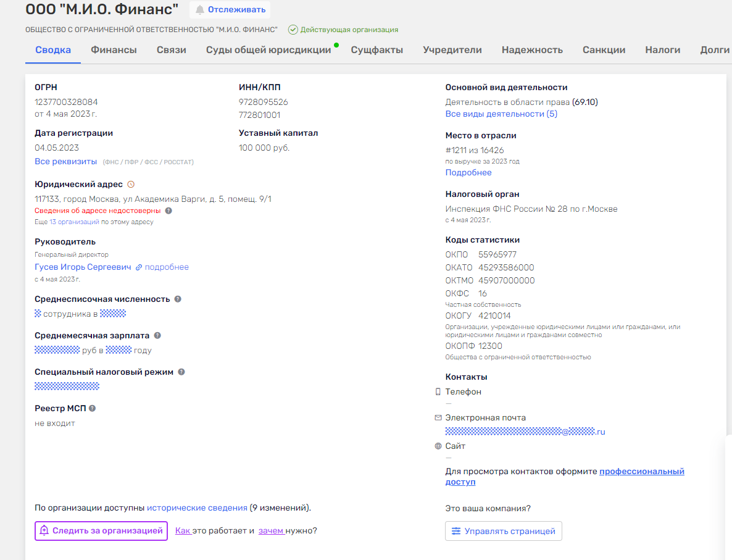Click ОКАТО code 45293586000
The image size is (732, 560).
(506, 267)
